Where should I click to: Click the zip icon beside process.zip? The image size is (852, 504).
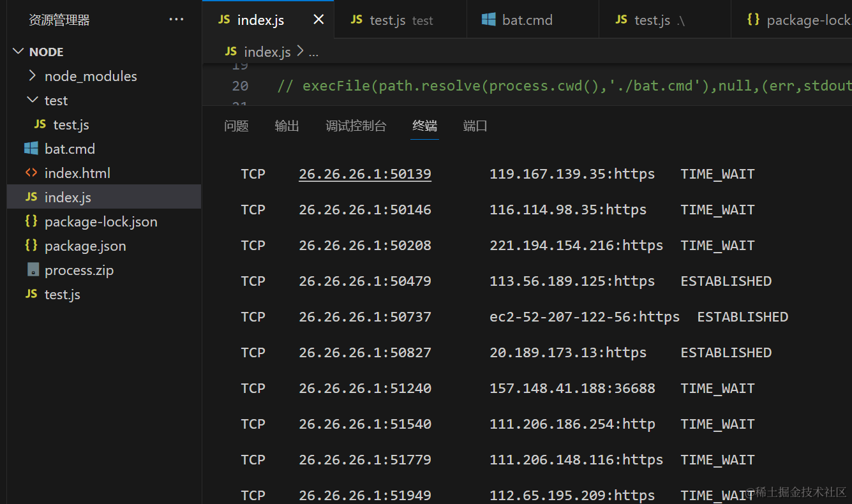(x=33, y=270)
